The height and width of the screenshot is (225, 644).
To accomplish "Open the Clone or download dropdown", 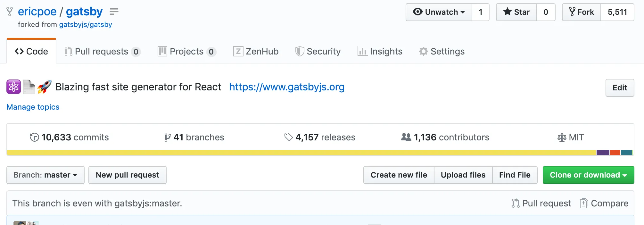I will [x=588, y=175].
